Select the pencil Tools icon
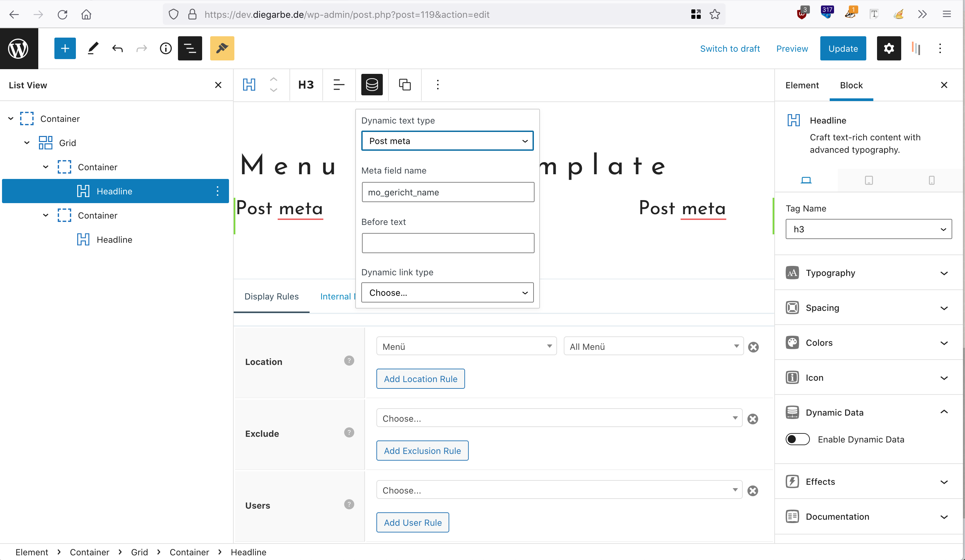 pos(93,49)
